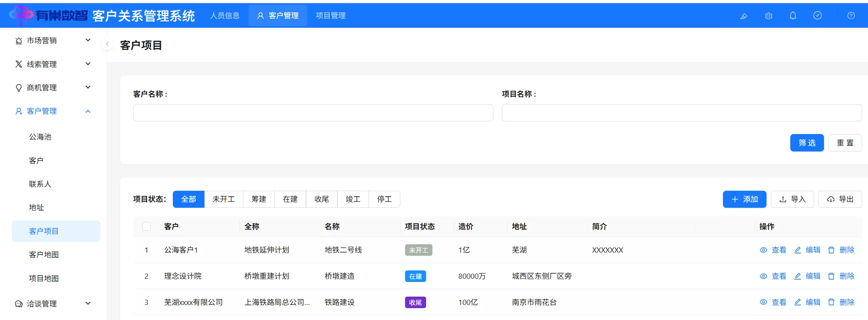
Task: Filter project status by 竣工
Action: [x=353, y=199]
